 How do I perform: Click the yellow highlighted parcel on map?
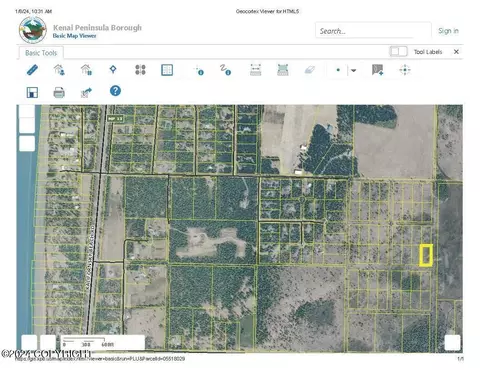[426, 255]
